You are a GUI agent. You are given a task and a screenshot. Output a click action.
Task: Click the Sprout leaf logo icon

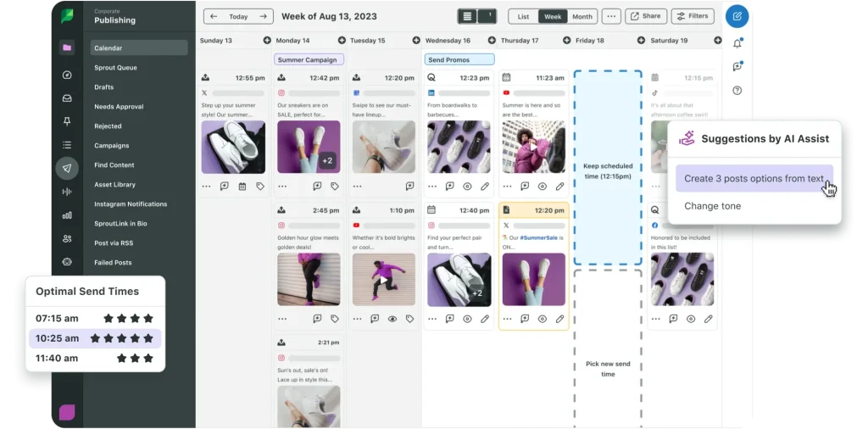pyautogui.click(x=67, y=16)
